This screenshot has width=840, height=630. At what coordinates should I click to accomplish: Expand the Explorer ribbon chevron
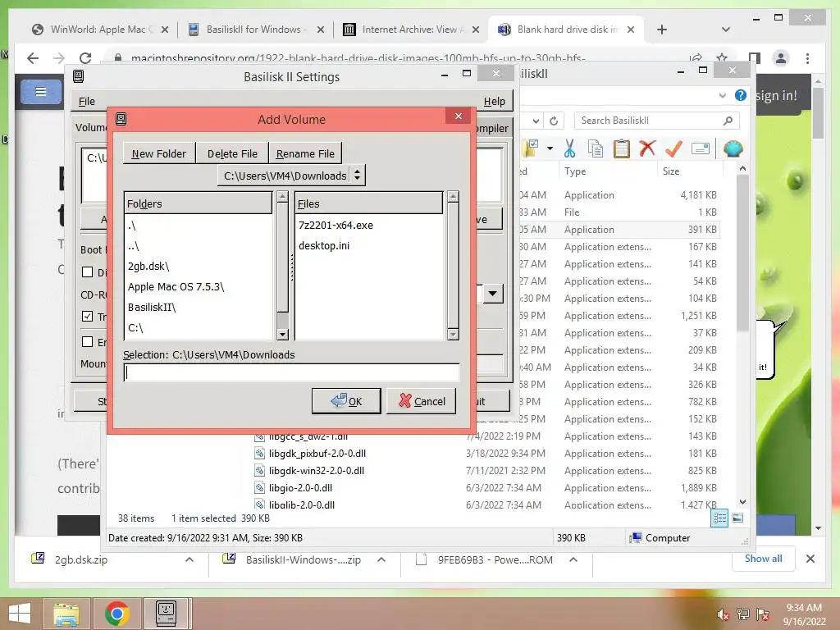(723, 95)
